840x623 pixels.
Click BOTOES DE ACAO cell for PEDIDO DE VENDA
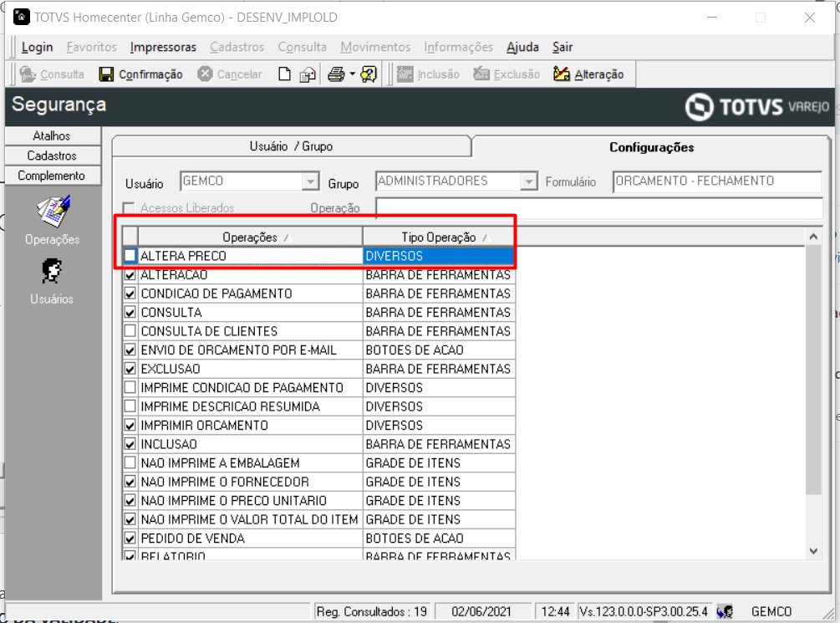(x=439, y=539)
